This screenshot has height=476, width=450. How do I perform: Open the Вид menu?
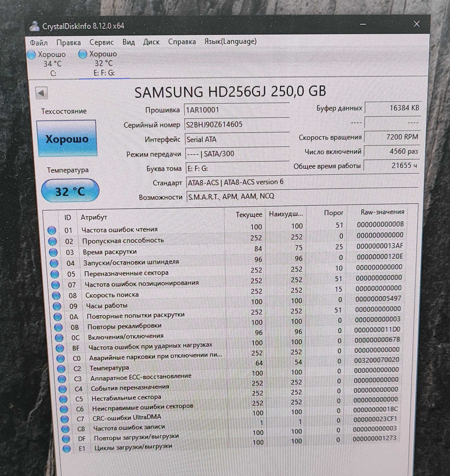128,42
